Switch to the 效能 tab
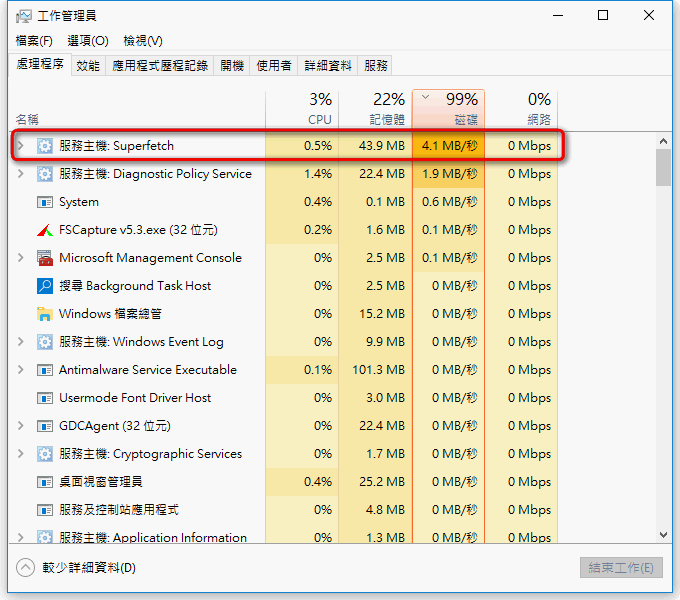Image resolution: width=680 pixels, height=600 pixels. 88,66
